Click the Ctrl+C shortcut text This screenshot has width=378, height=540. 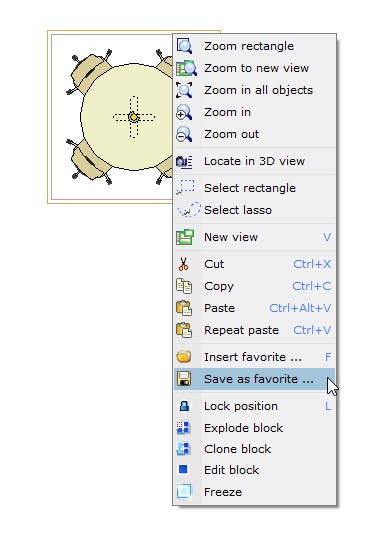pos(312,286)
